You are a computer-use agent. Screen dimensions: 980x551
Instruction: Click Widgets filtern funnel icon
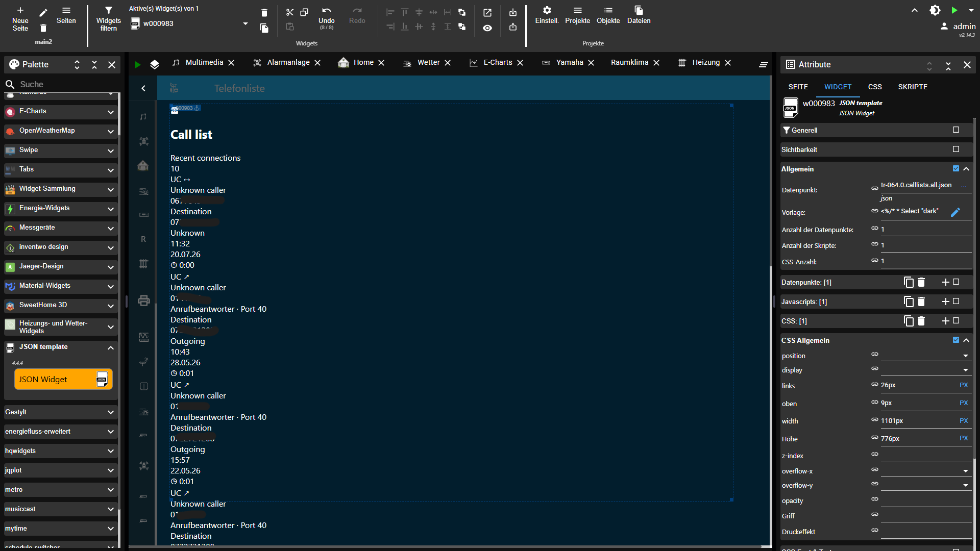click(x=109, y=10)
